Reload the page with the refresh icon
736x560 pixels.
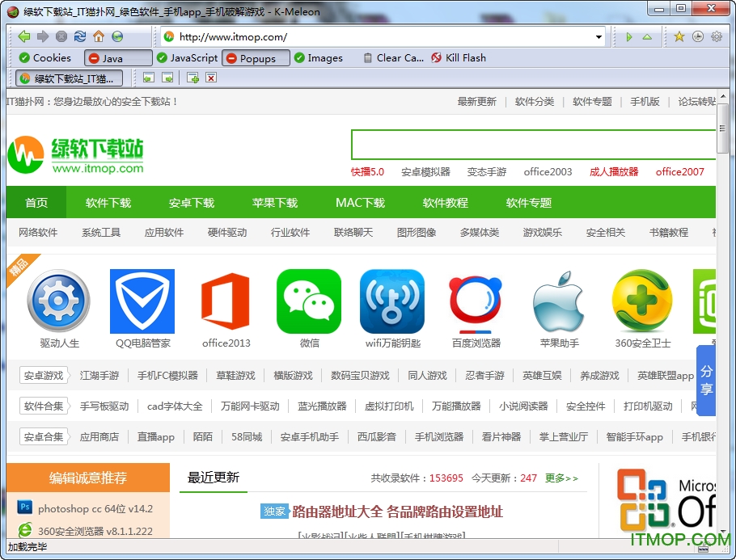tap(80, 36)
